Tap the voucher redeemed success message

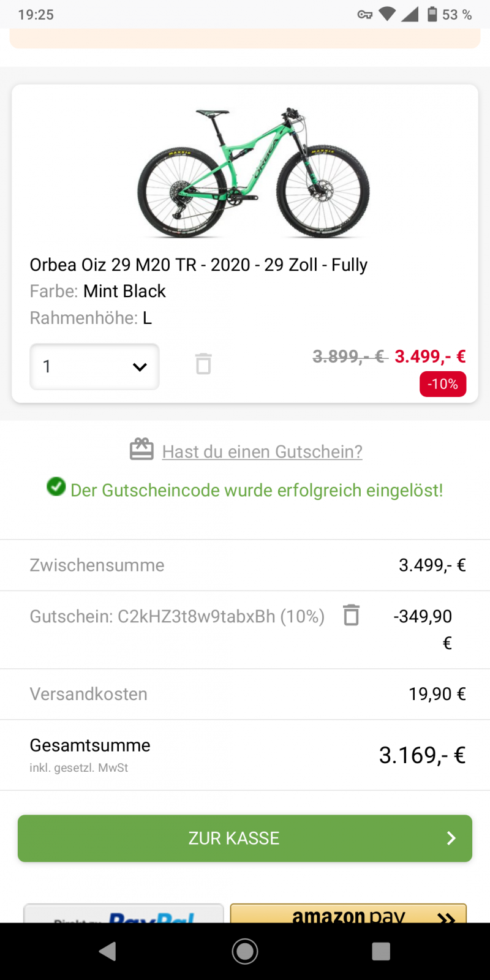257,490
